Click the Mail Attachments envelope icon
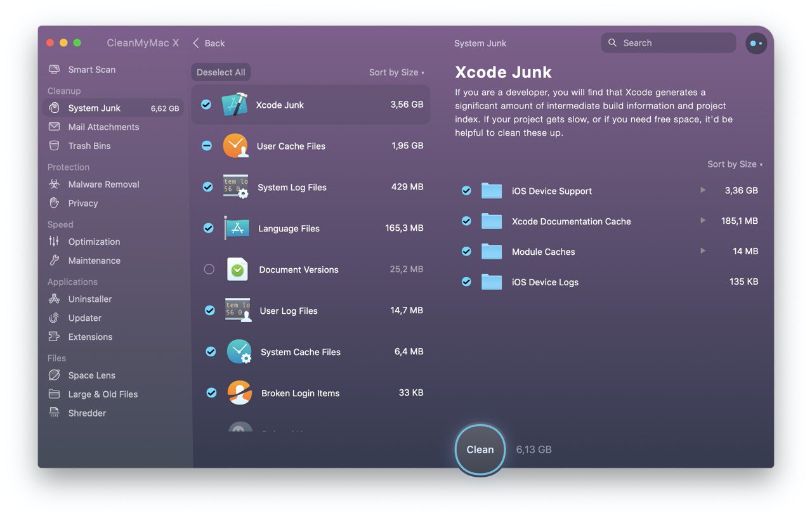The height and width of the screenshot is (518, 812). (55, 127)
